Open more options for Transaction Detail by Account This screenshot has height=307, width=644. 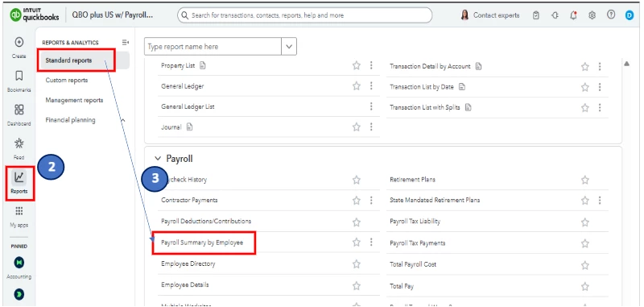(600, 67)
